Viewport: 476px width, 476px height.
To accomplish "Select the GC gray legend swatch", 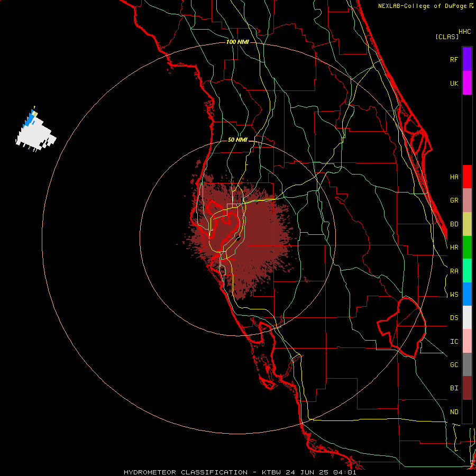I will coord(467,364).
